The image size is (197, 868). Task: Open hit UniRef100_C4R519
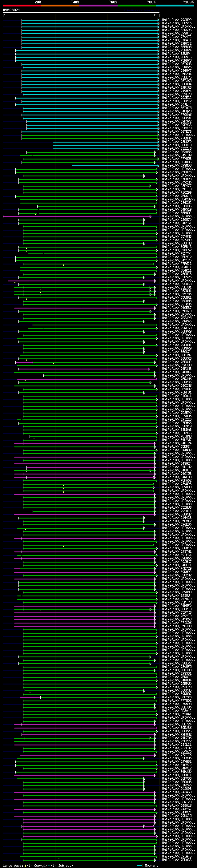pos(177,210)
